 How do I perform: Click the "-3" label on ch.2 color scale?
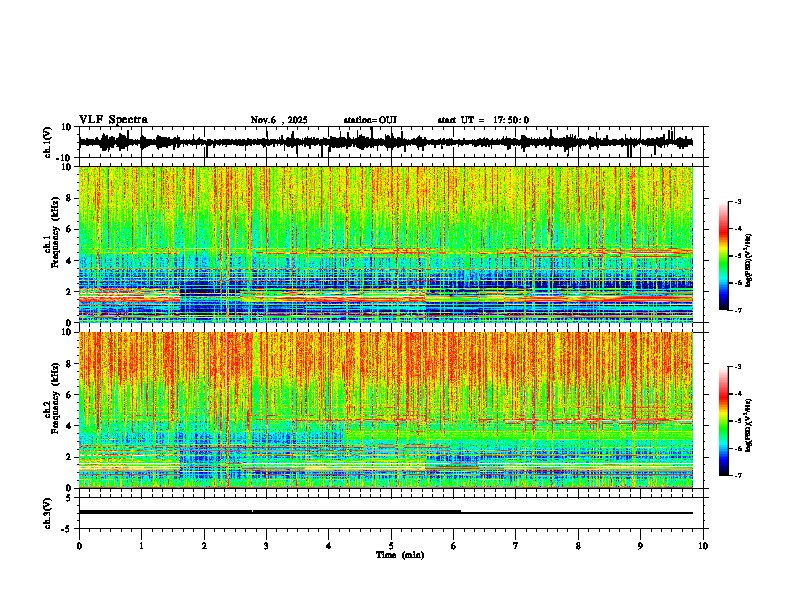click(x=738, y=367)
